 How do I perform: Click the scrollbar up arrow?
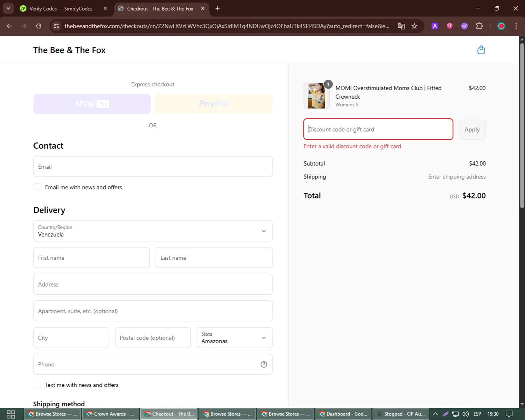click(x=522, y=39)
